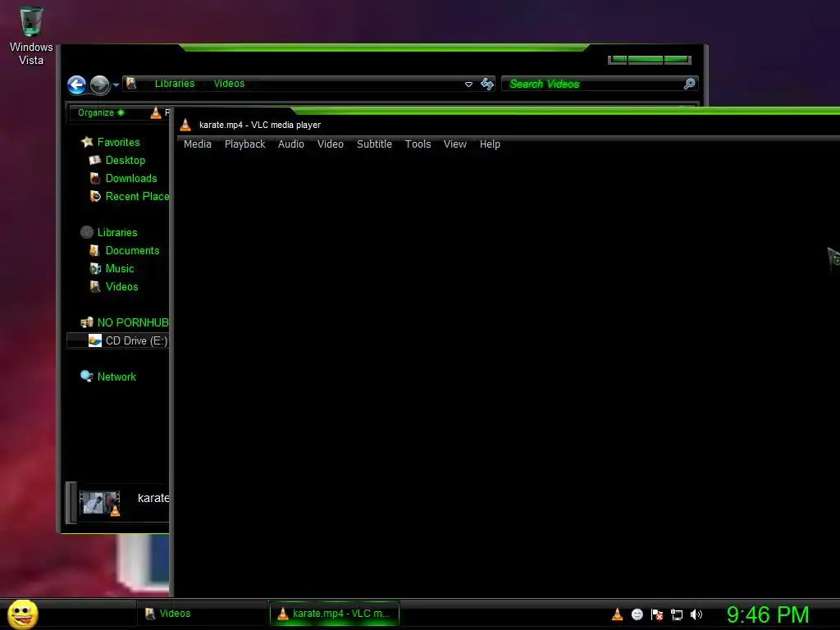The width and height of the screenshot is (840, 630).
Task: Open the VLC Tools menu
Action: click(418, 144)
